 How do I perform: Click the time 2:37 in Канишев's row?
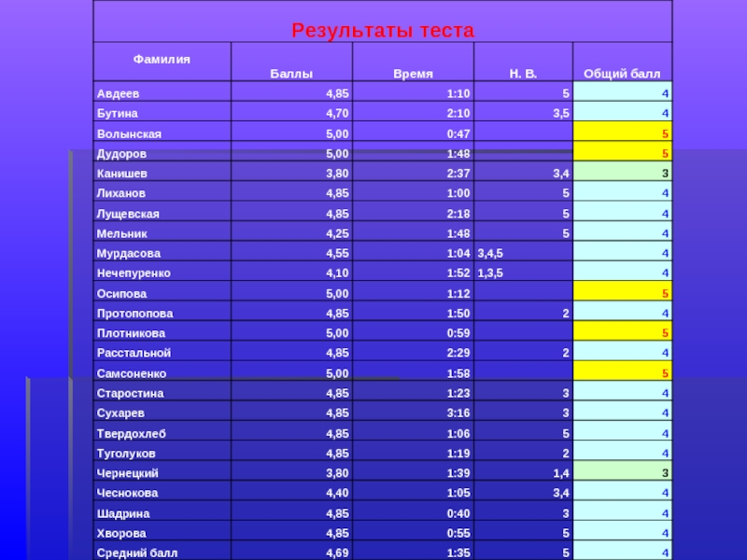pyautogui.click(x=458, y=174)
